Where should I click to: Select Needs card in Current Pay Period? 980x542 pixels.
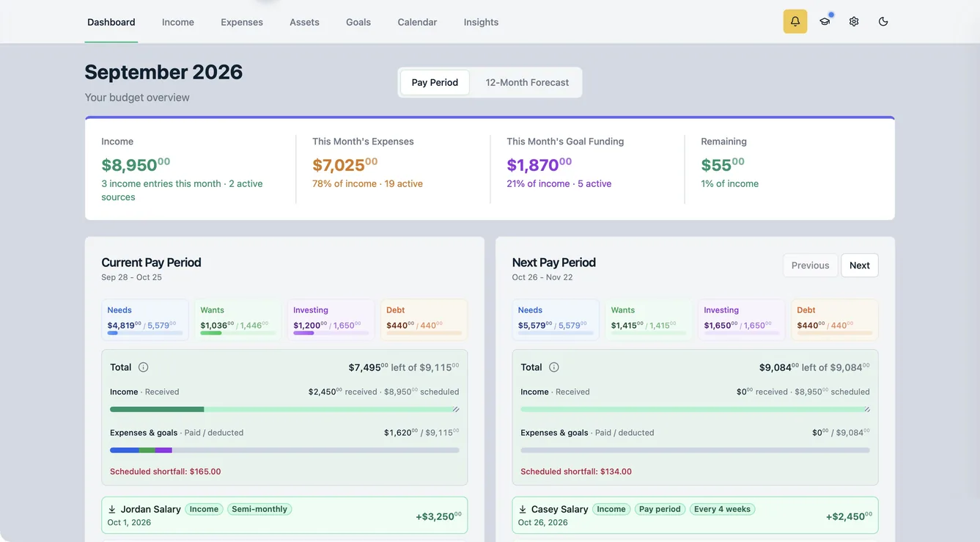click(x=145, y=320)
